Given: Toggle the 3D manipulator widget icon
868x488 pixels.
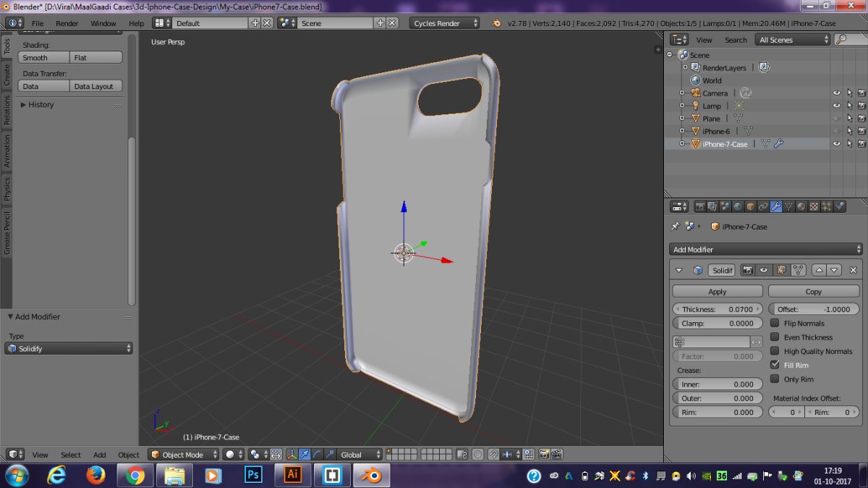Looking at the screenshot, I should pos(292,455).
